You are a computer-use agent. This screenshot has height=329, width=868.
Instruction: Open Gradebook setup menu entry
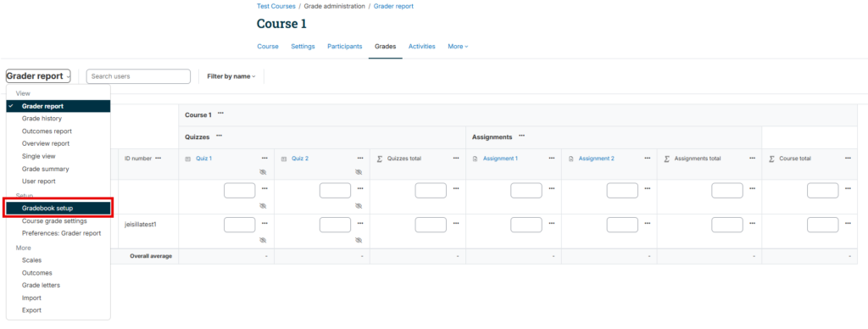coord(58,209)
